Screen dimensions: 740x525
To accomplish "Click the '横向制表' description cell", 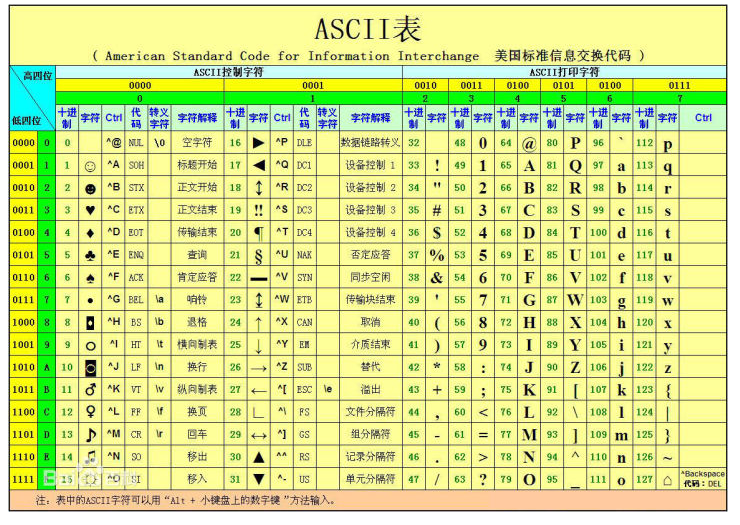I will click(197, 345).
